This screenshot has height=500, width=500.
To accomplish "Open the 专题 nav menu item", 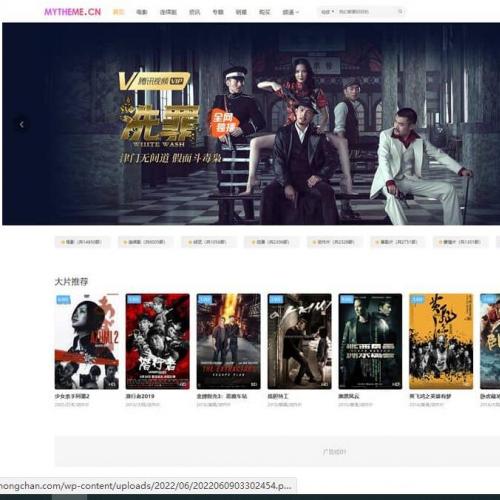I will (218, 12).
